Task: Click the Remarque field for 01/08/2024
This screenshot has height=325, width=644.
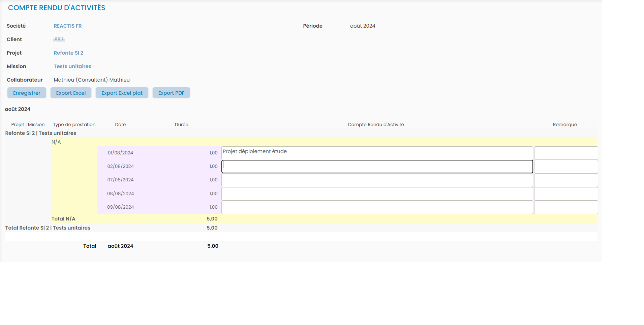Action: coord(566,153)
